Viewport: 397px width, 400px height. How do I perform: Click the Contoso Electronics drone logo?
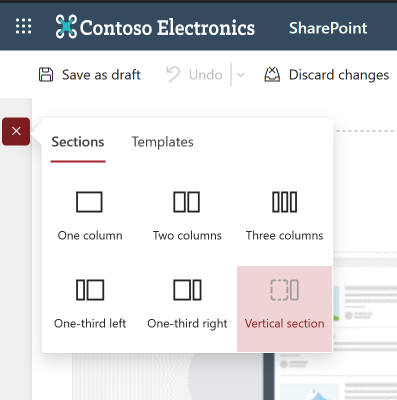(x=66, y=26)
